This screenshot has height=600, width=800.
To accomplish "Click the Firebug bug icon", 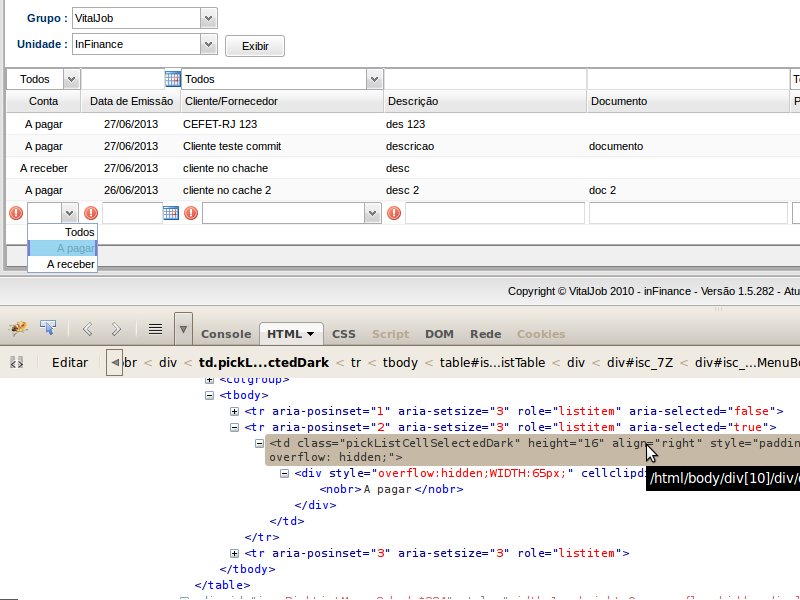I will pos(17,328).
